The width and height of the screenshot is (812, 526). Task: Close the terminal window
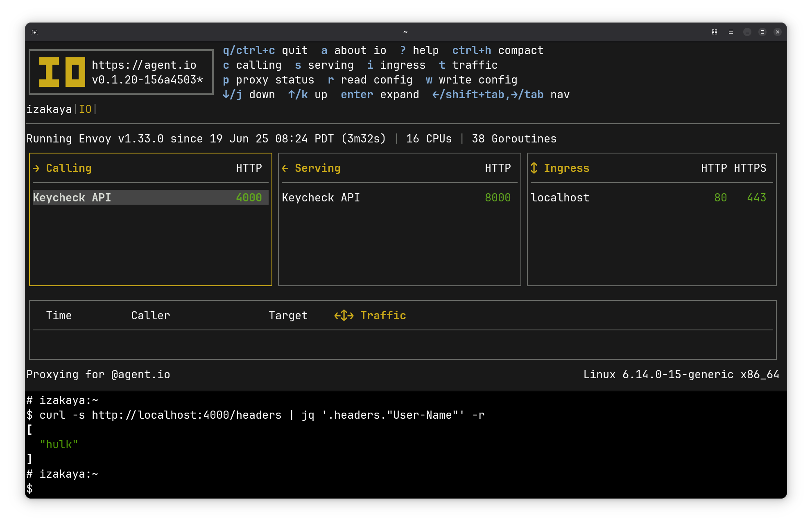[778, 32]
